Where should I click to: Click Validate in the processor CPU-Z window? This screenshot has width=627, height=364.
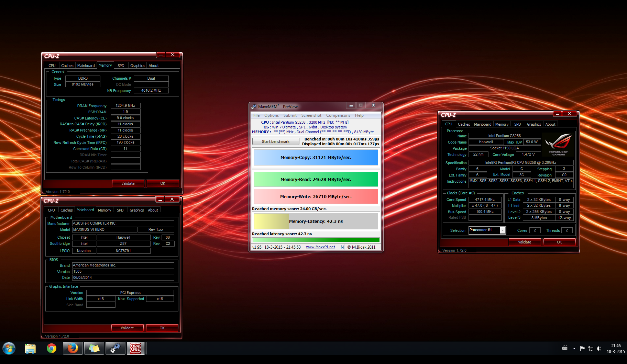(525, 242)
